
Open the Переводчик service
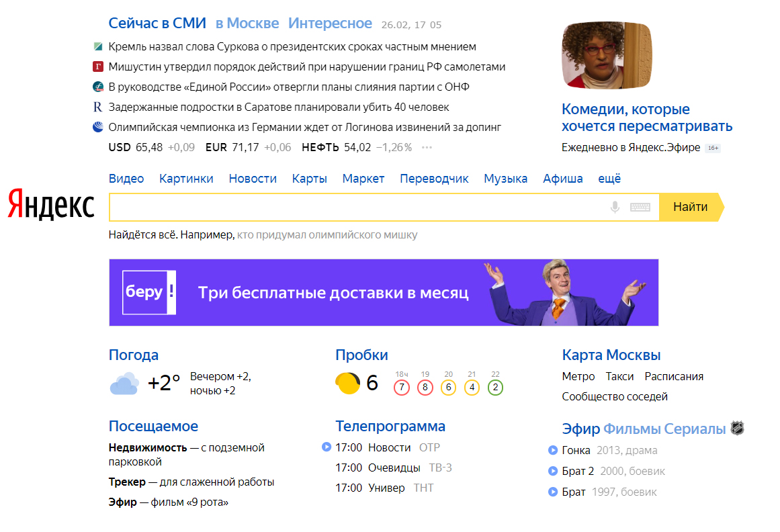click(x=434, y=179)
